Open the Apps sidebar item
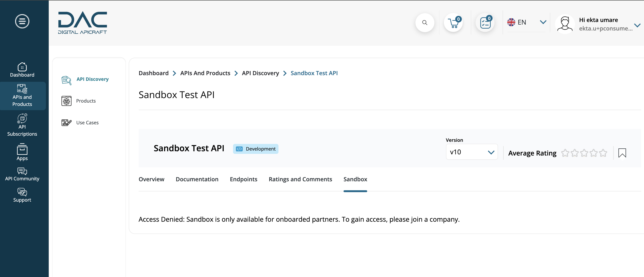This screenshot has height=277, width=644. (x=22, y=152)
